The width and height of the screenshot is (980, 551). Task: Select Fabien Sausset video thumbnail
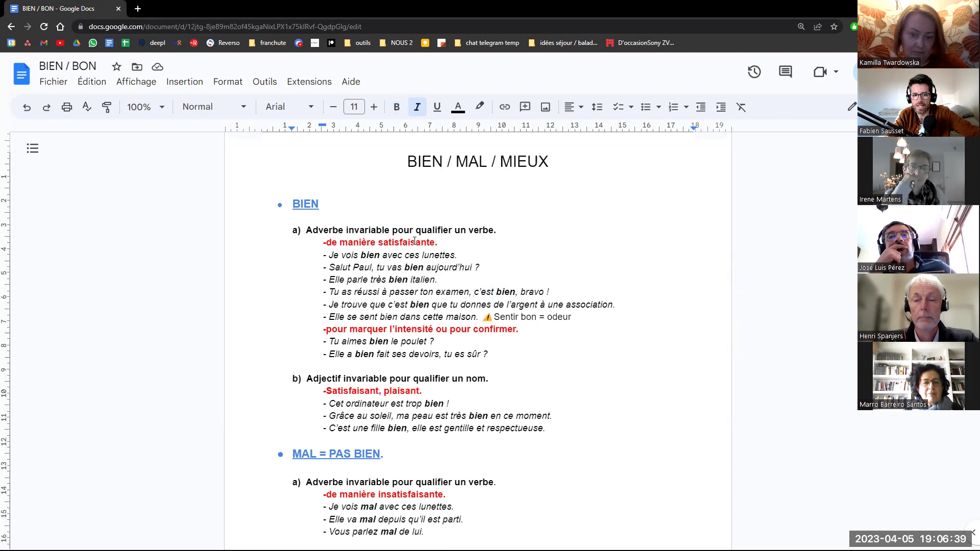click(x=918, y=103)
